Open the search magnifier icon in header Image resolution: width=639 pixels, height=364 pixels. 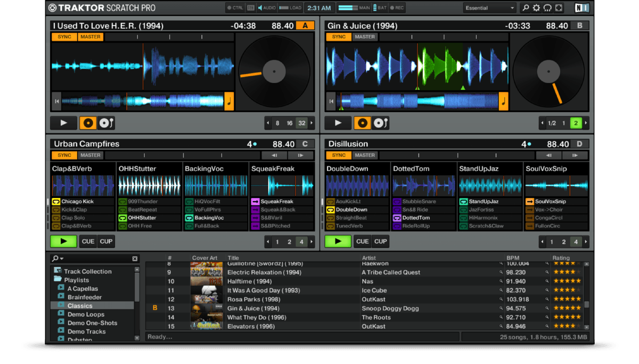tap(526, 8)
